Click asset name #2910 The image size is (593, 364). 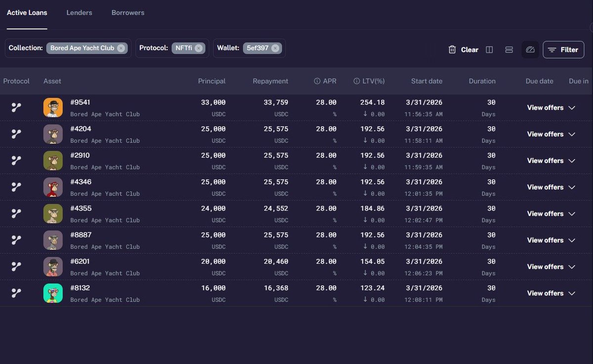[81, 156]
